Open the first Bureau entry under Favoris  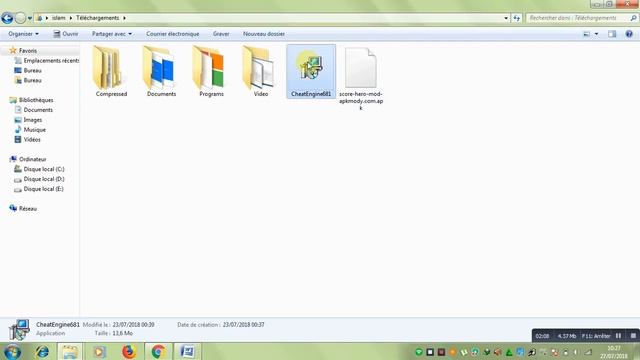[x=32, y=70]
